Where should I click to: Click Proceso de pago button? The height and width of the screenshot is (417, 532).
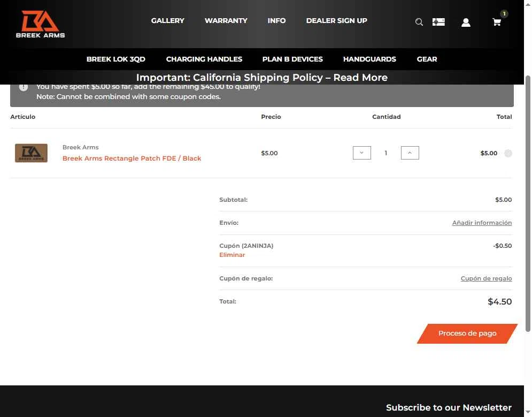click(x=467, y=333)
